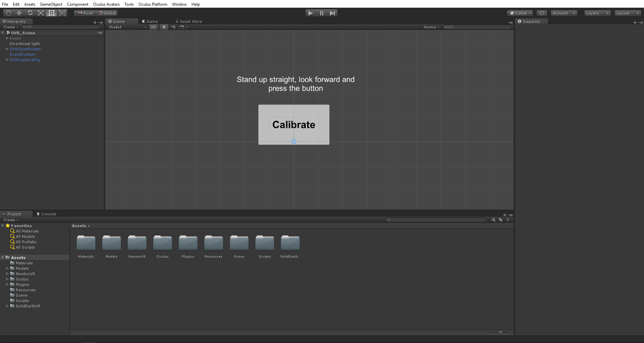Image resolution: width=644 pixels, height=343 pixels.
Task: Select the Move tool
Action: (x=19, y=13)
